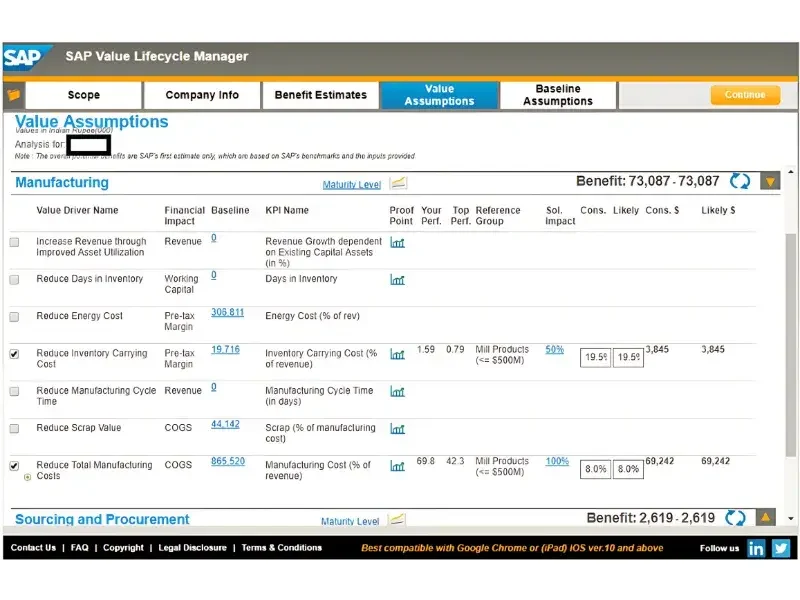Open Legal Disclosure footer link
This screenshot has width=800, height=600.
coord(192,547)
